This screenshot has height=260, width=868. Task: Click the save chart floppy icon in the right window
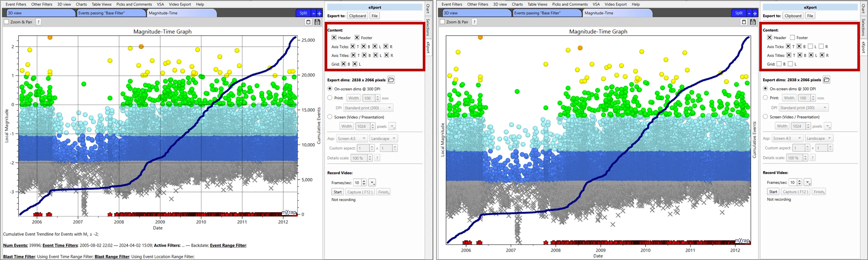click(x=753, y=22)
